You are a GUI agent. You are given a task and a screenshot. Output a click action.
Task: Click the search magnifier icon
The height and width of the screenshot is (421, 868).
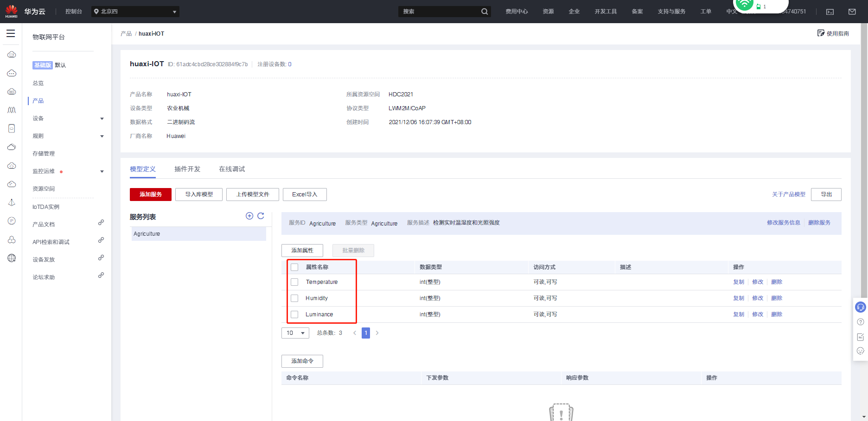pyautogui.click(x=485, y=12)
